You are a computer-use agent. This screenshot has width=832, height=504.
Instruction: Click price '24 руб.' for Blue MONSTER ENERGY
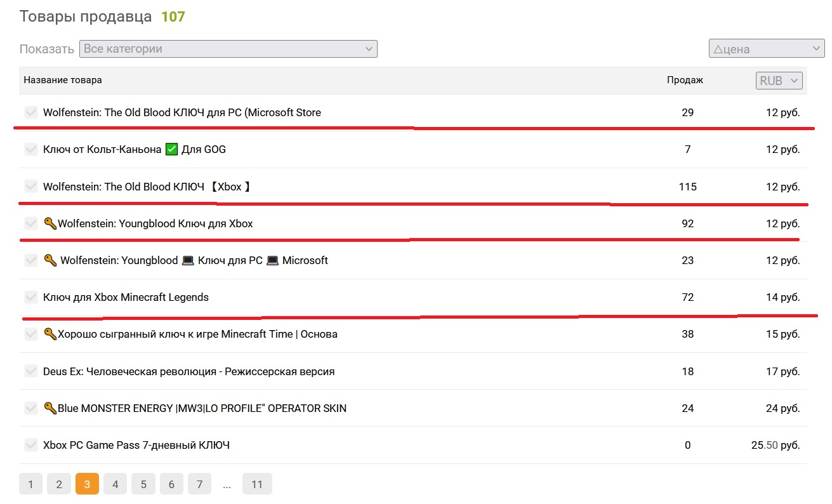(x=783, y=408)
